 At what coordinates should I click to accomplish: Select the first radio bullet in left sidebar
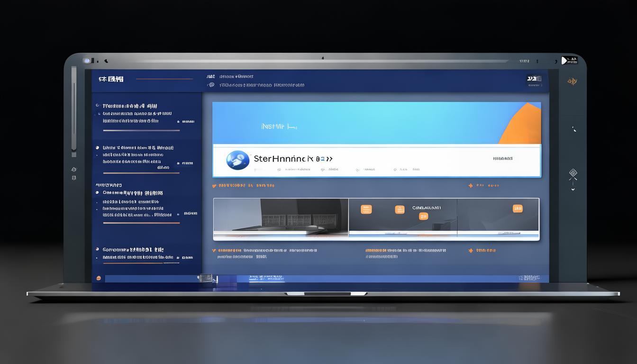[98, 106]
